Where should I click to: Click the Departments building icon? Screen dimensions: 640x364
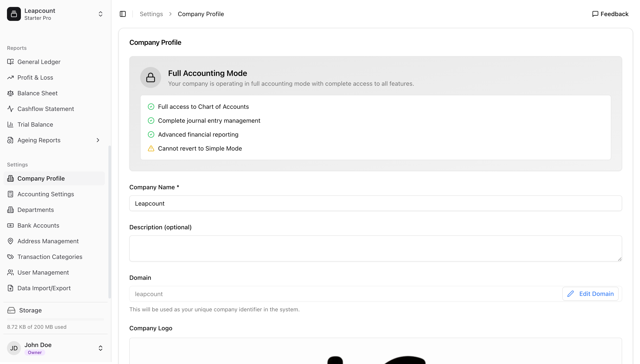[10, 210]
